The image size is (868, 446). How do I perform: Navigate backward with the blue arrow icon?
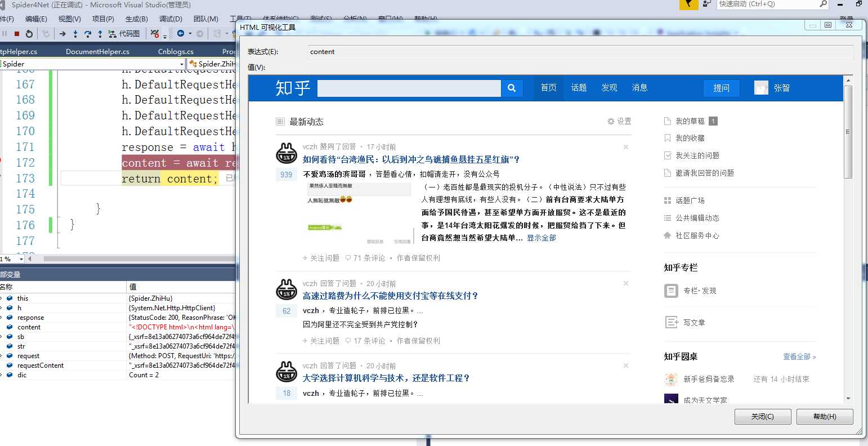click(181, 34)
